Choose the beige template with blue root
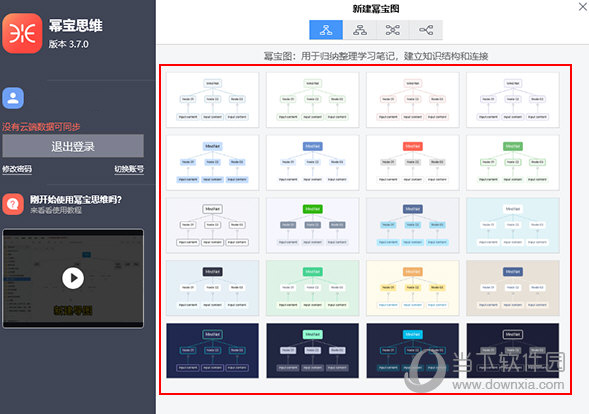 click(513, 288)
